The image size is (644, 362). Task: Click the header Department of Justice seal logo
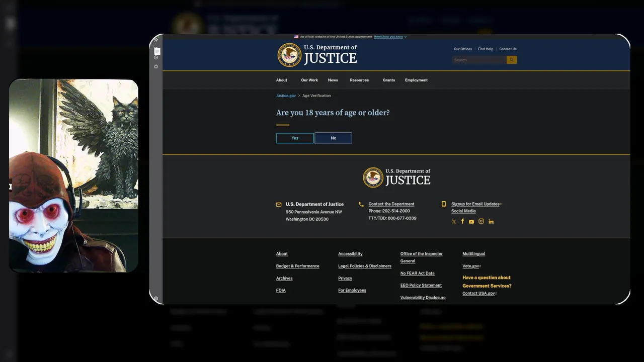click(x=289, y=55)
